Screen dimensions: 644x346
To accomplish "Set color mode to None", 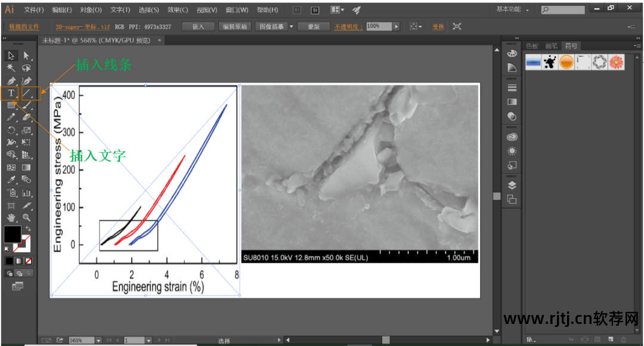I will coord(28,261).
